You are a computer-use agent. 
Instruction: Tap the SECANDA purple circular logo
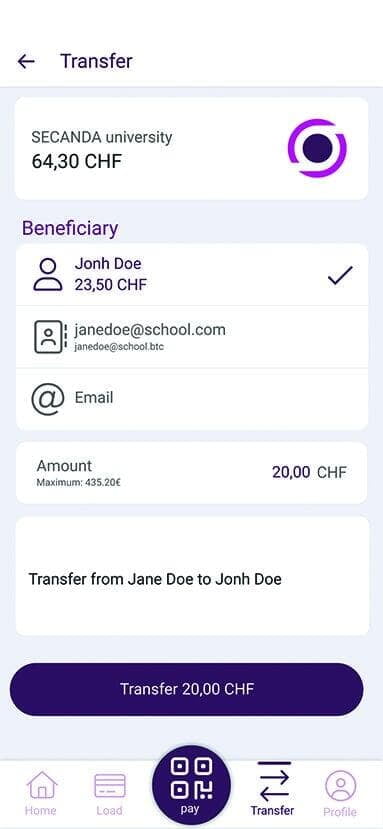(x=317, y=148)
